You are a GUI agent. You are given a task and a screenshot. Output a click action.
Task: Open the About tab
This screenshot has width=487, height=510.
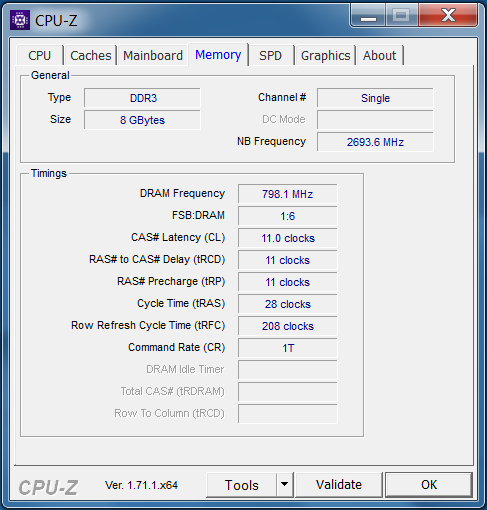(x=380, y=55)
